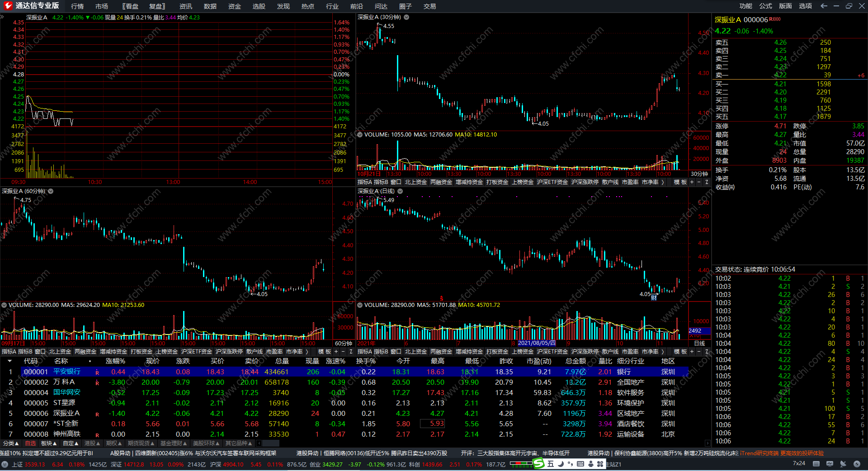
Task: Click the 通达信 red logo icon
Action: point(8,6)
